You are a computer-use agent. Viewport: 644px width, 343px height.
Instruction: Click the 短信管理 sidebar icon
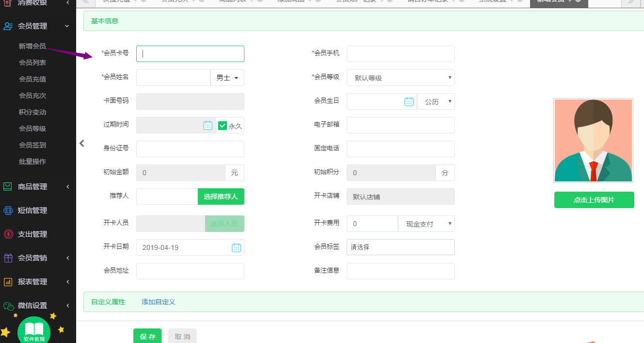coord(8,211)
